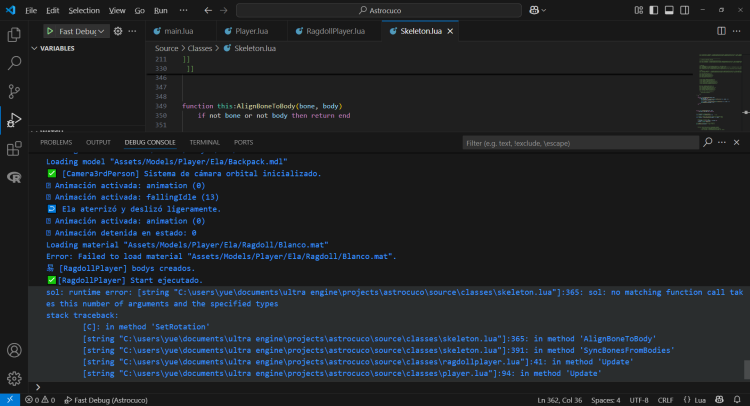Open the Manage gear at bottom left
750x406 pixels.
(14, 379)
